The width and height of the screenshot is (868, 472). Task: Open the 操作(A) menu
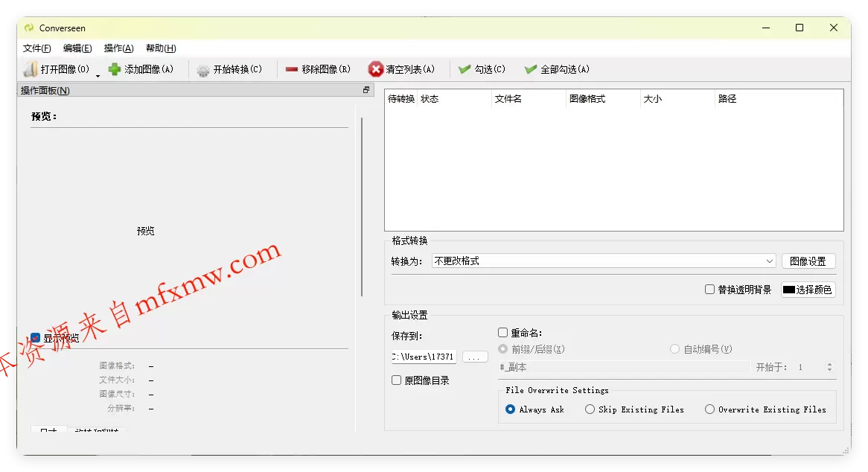pyautogui.click(x=119, y=48)
